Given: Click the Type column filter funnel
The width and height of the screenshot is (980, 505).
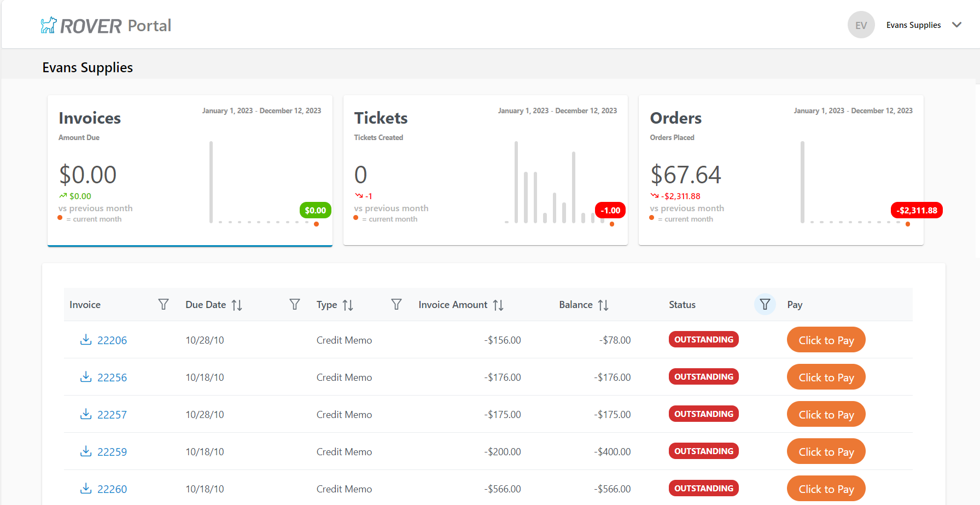Looking at the screenshot, I should click(x=396, y=304).
